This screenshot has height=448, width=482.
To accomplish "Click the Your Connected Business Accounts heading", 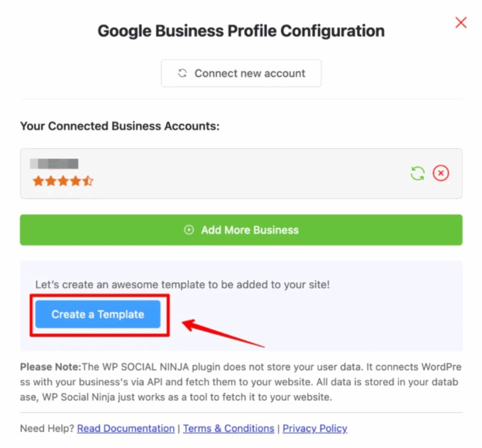I will pyautogui.click(x=120, y=126).
